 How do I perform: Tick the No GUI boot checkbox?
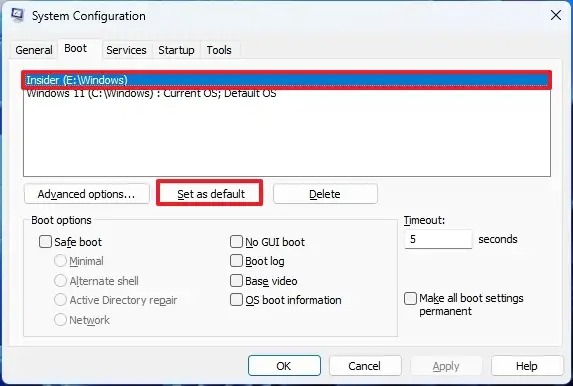point(236,242)
